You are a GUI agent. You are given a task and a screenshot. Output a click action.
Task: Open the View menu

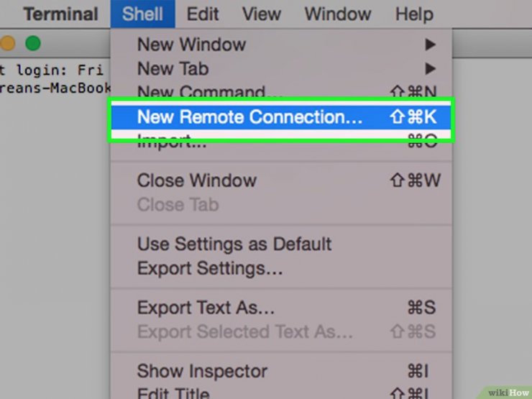click(261, 14)
